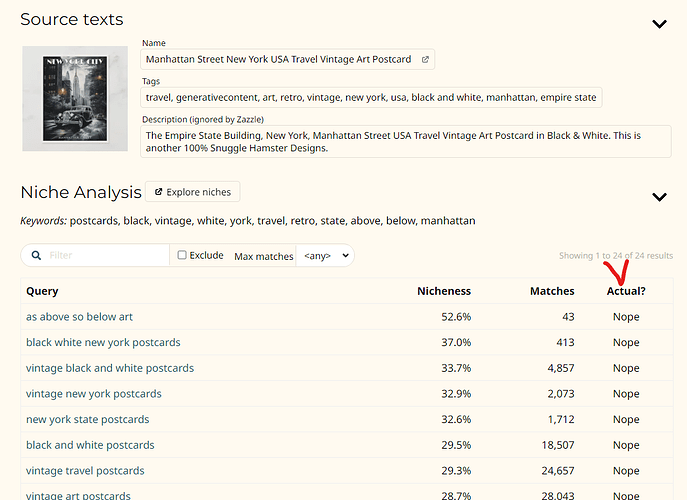Open query 'black and white postcards'
Viewport: 687px width, 500px height.
[90, 445]
